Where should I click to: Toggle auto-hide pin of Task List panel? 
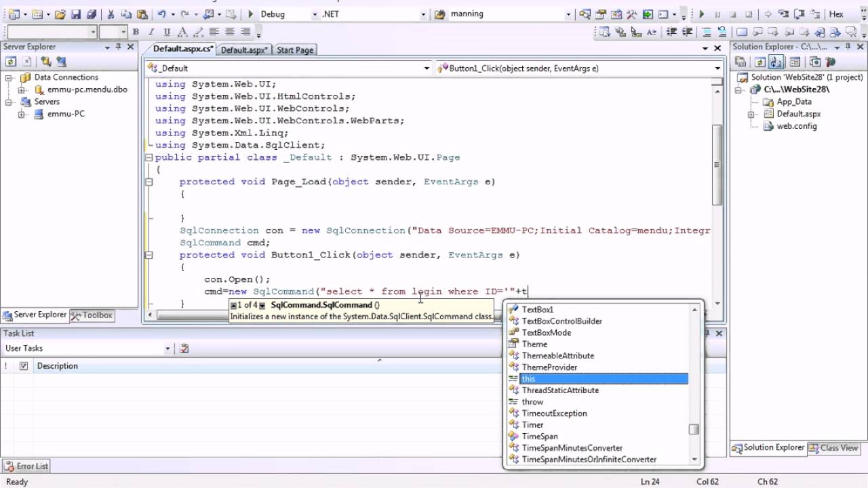707,333
